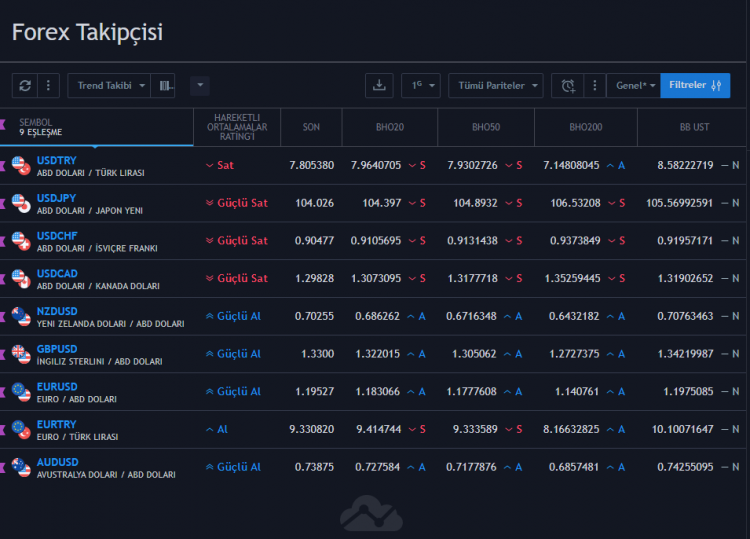
Task: Open the EURUSD symbol link
Action: point(57,387)
